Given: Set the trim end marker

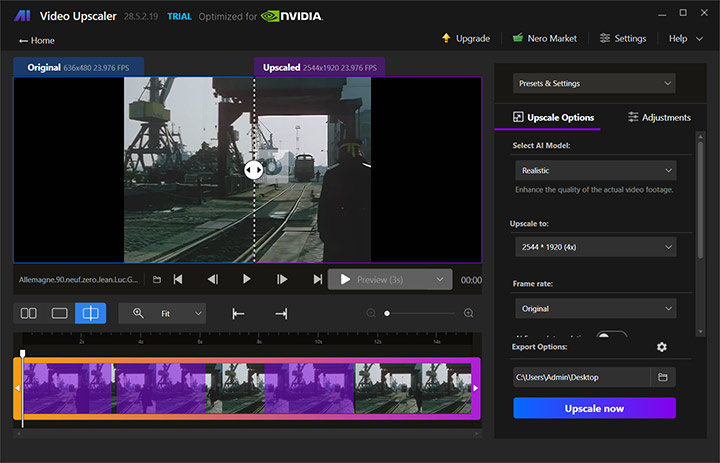Looking at the screenshot, I should point(281,314).
